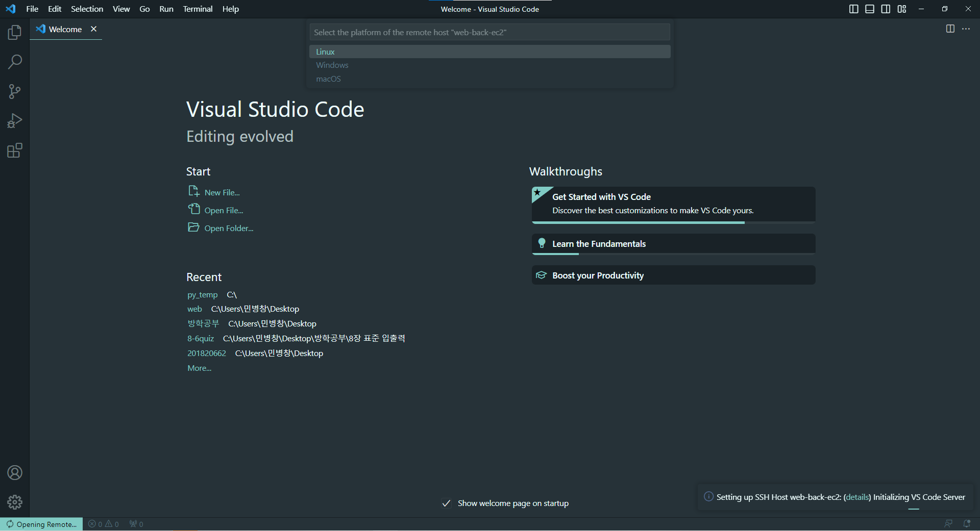The image size is (980, 531).
Task: Choose Linux as remote host platform
Action: 489,52
